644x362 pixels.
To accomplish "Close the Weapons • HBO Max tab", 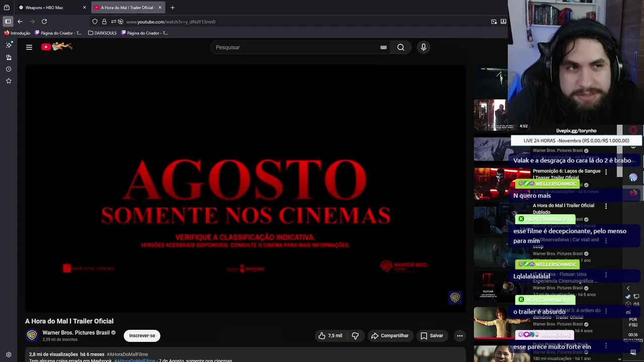I will pos(85,8).
